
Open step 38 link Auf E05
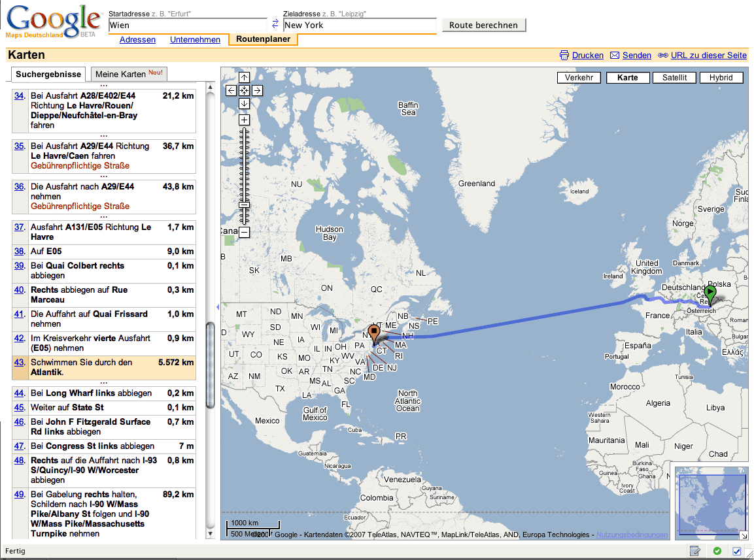click(19, 251)
